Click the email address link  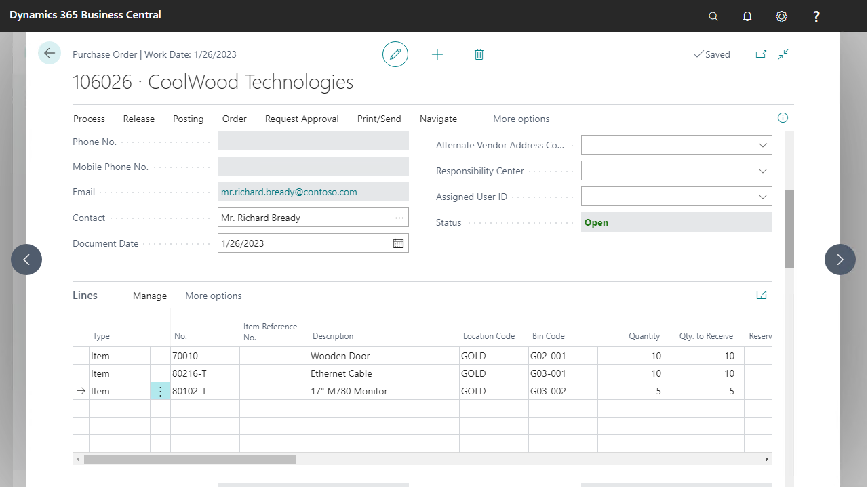pos(289,192)
